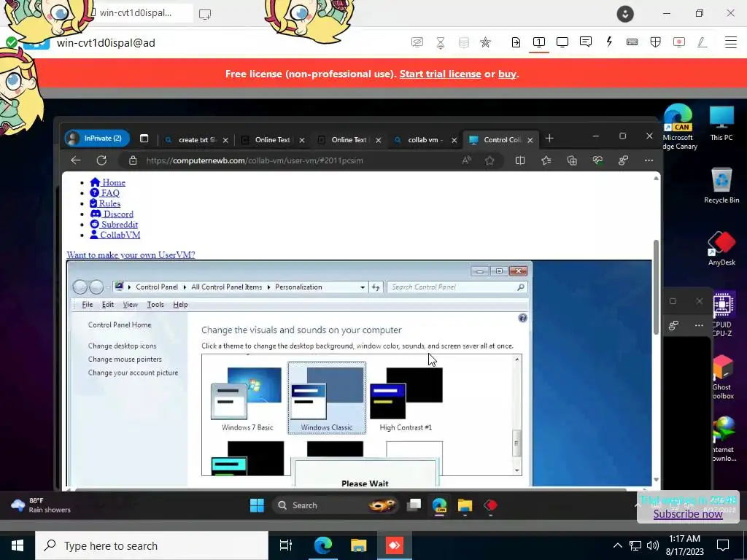The width and height of the screenshot is (747, 560).
Task: Click the hourglass icon in AnyDesk toolbar
Action: [441, 42]
